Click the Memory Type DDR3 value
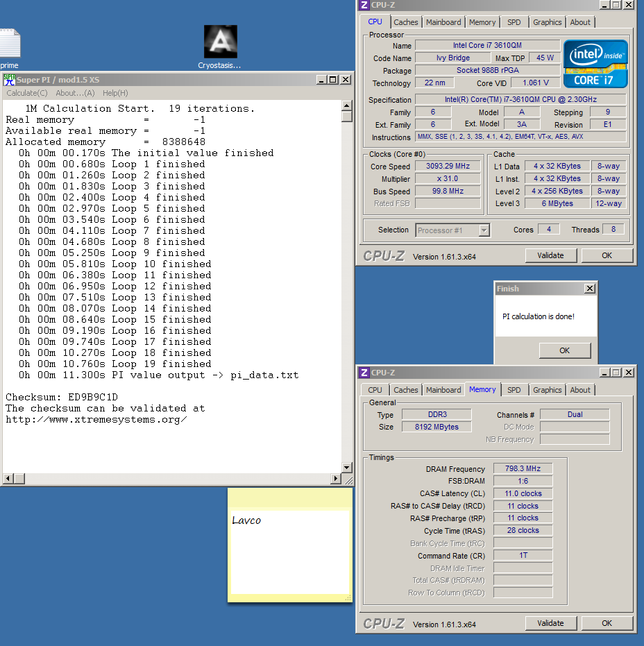Screen dimensions: 644x646 point(437,414)
